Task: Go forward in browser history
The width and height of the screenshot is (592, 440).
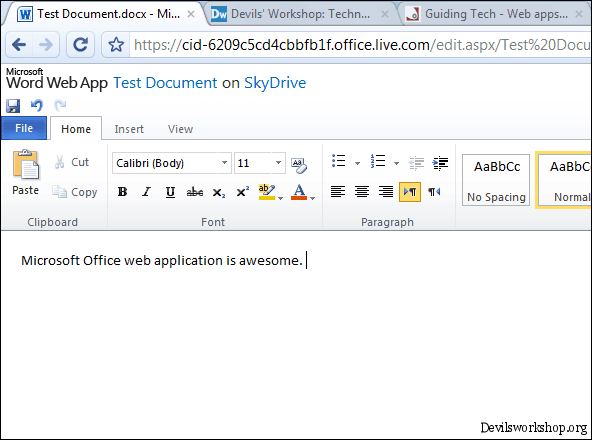Action: coord(46,45)
